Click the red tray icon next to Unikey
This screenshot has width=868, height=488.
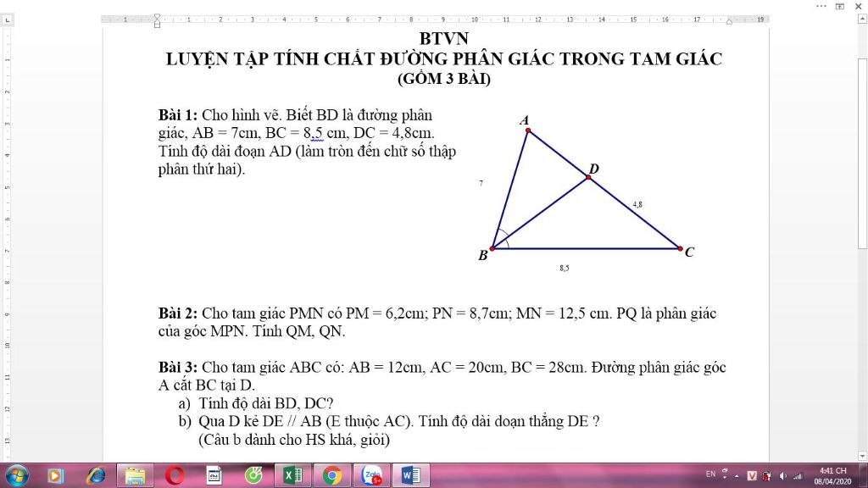click(x=766, y=476)
